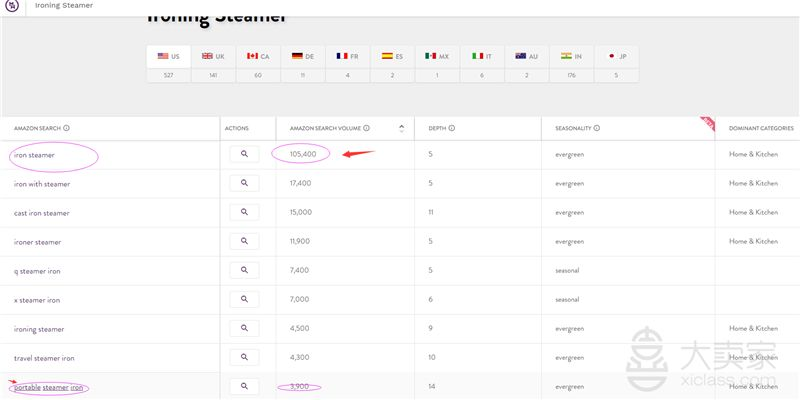This screenshot has width=800, height=400.
Task: Click search volume value 4,500
Action: 299,329
